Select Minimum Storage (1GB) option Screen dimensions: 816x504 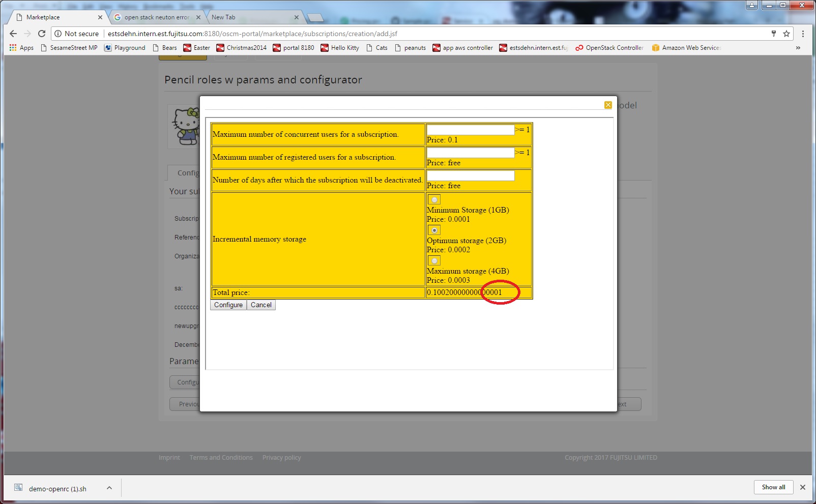tap(434, 200)
